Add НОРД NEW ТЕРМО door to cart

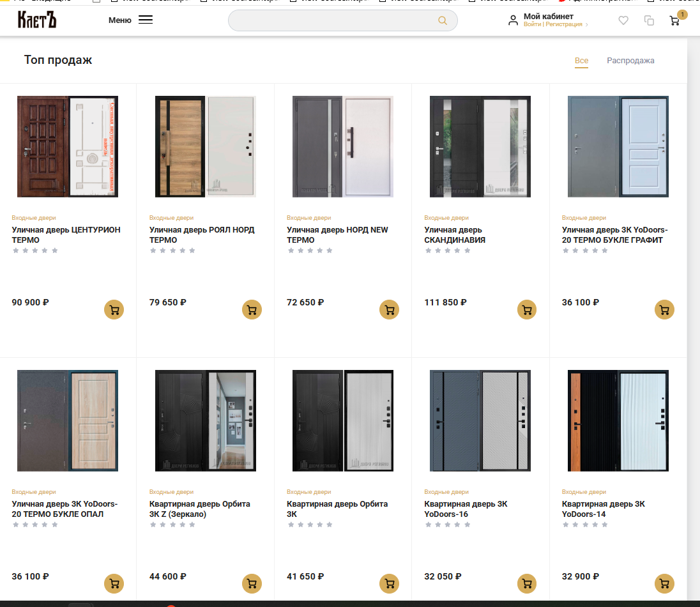click(x=389, y=310)
